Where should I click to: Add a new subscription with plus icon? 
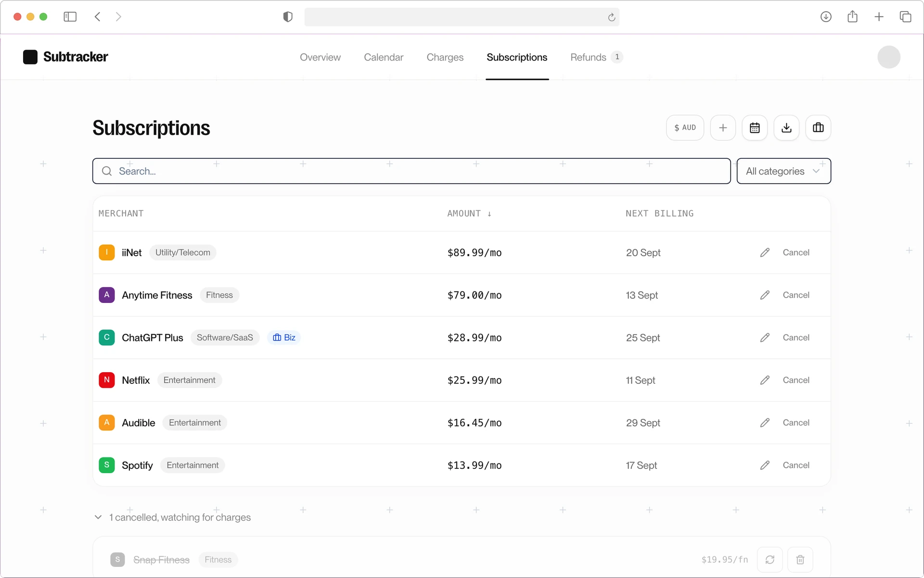click(723, 127)
